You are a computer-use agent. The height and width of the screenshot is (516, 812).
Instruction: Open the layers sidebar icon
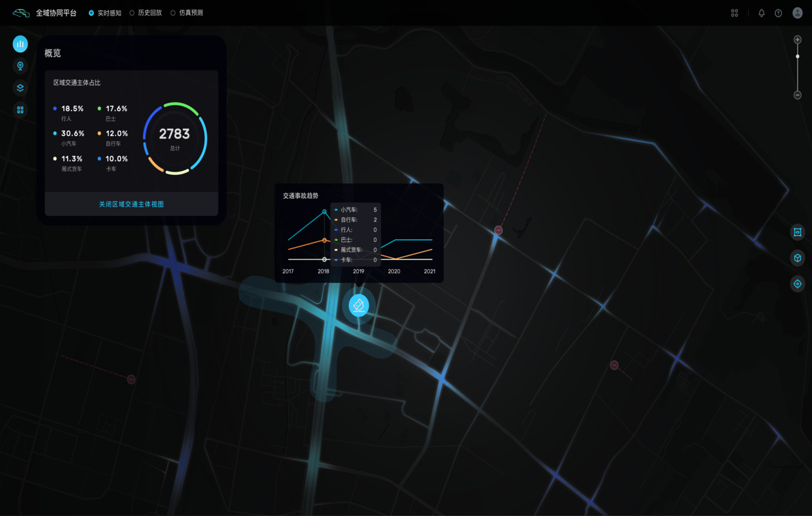[20, 88]
